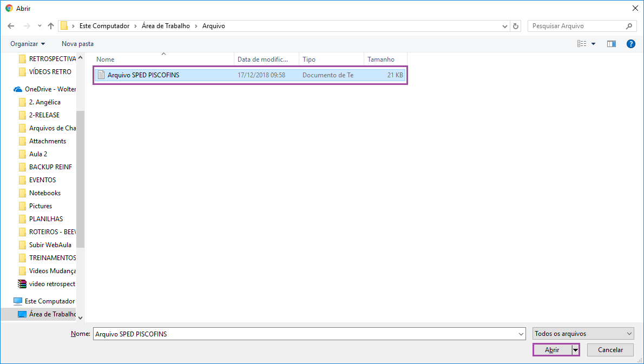Refresh the Arquivo folder view

(x=516, y=26)
